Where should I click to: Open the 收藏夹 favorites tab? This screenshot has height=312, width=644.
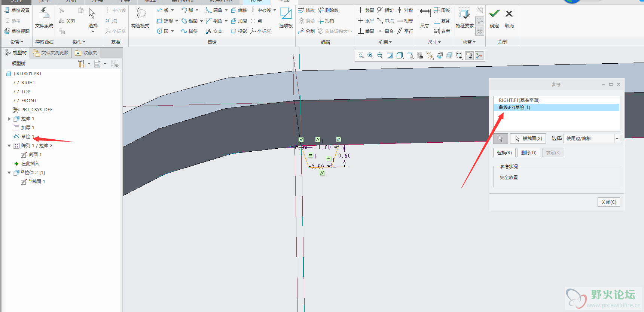(x=86, y=53)
